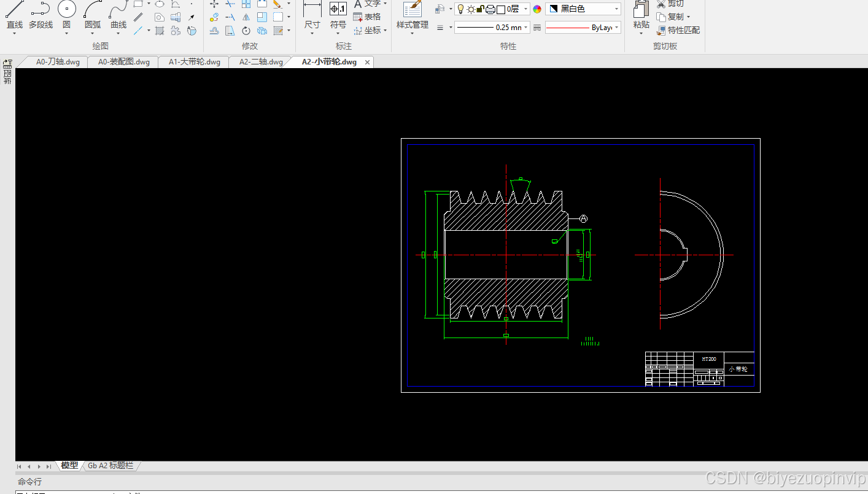Open the ByLayer linetype dropdown
Image resolution: width=868 pixels, height=494 pixels.
coord(583,28)
